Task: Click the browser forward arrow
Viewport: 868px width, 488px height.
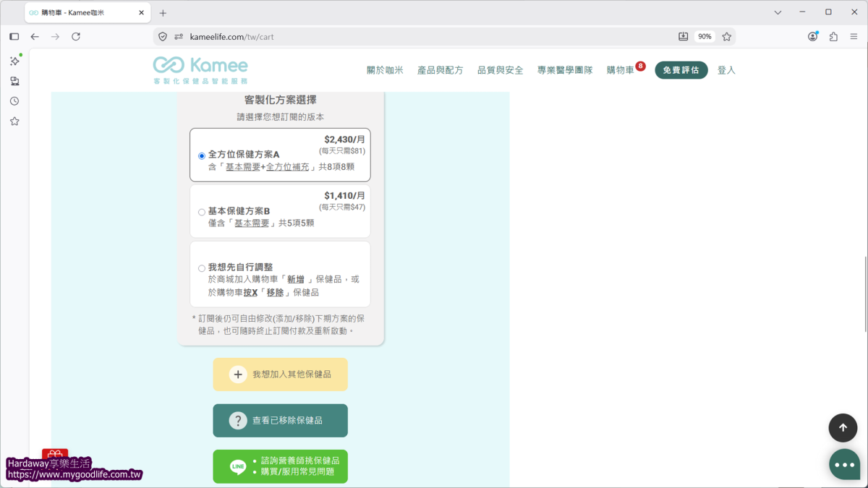Action: pos(55,36)
